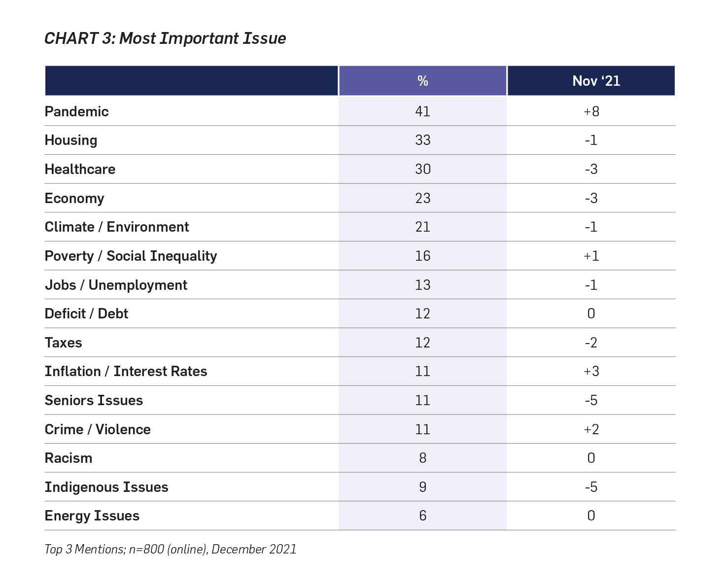Select the Seniors Issues row label
This screenshot has width=728, height=588.
coord(94,401)
